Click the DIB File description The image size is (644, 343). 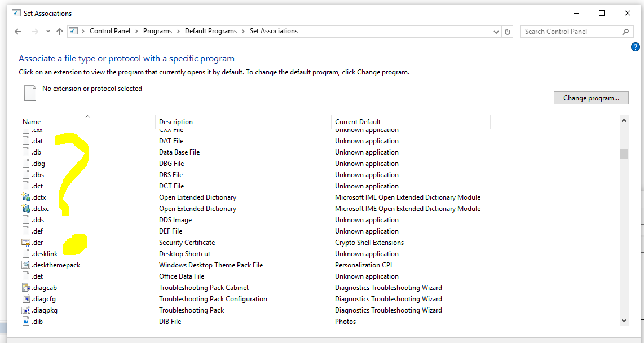click(x=170, y=321)
